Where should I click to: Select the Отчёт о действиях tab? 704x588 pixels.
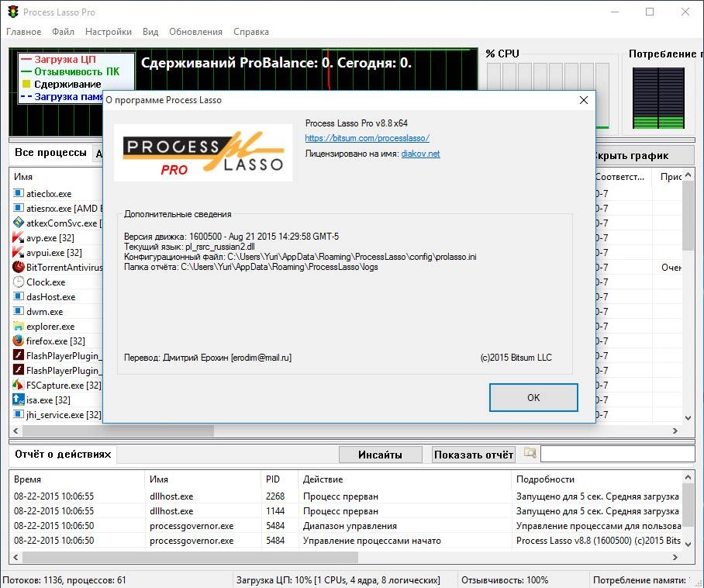click(x=62, y=454)
